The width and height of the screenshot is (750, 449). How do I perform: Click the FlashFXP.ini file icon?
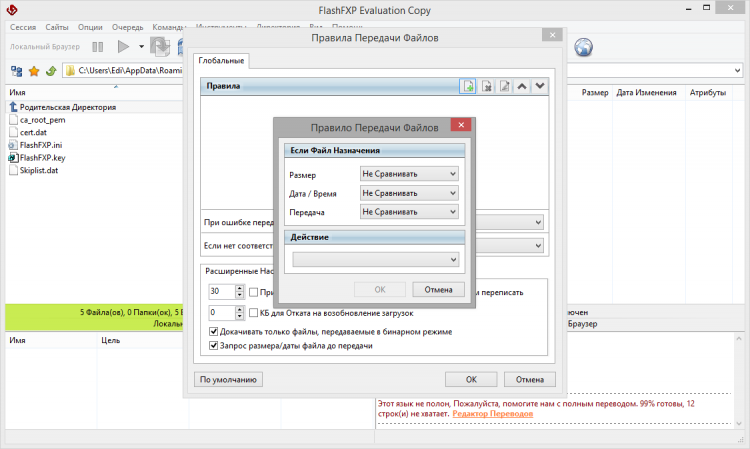click(x=13, y=145)
